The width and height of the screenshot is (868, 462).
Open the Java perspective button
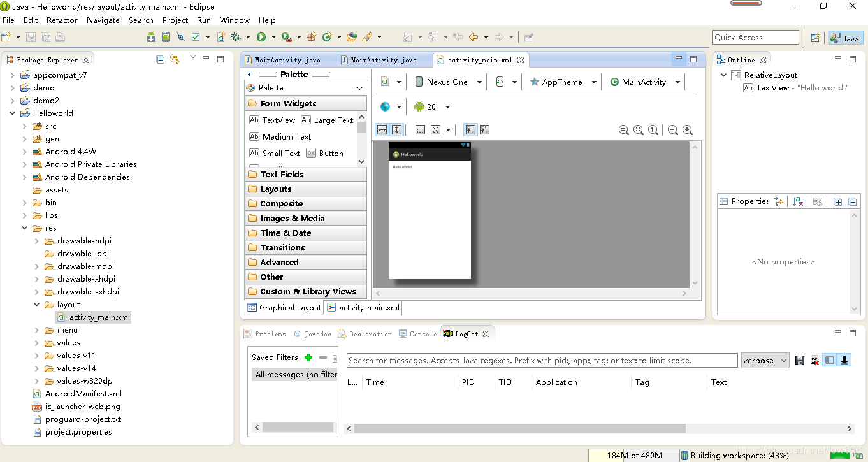[845, 38]
